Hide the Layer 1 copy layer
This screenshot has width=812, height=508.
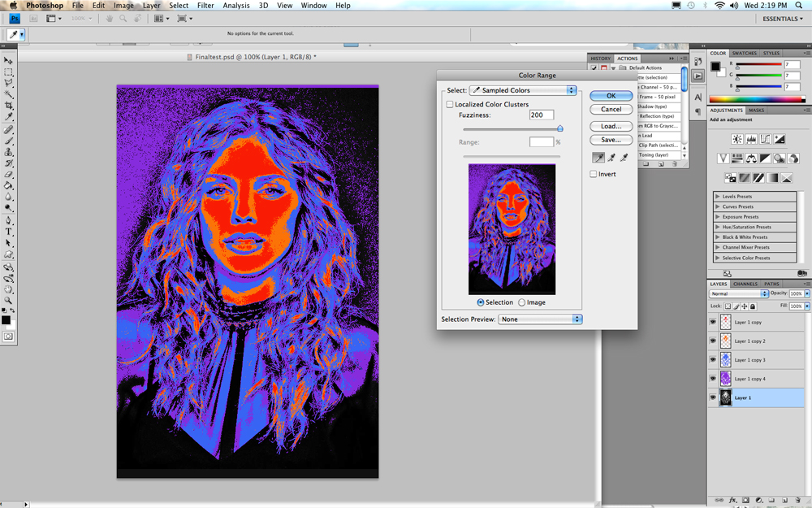coord(713,322)
